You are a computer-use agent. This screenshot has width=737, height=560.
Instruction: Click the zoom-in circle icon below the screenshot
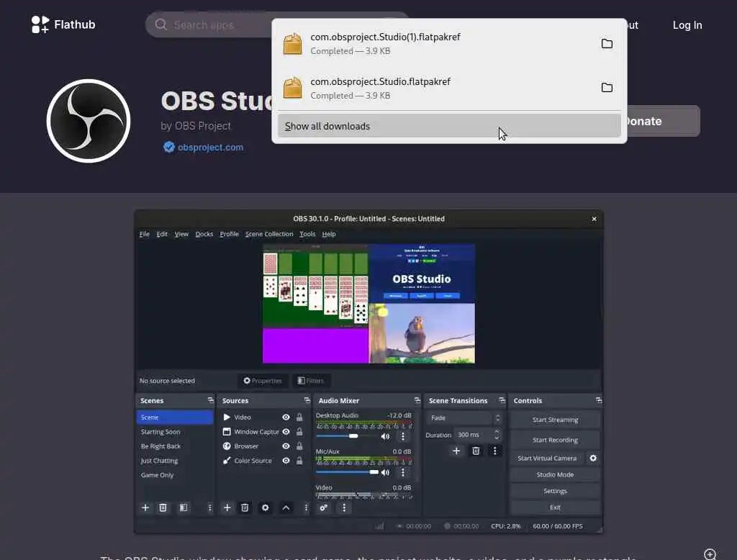(710, 554)
